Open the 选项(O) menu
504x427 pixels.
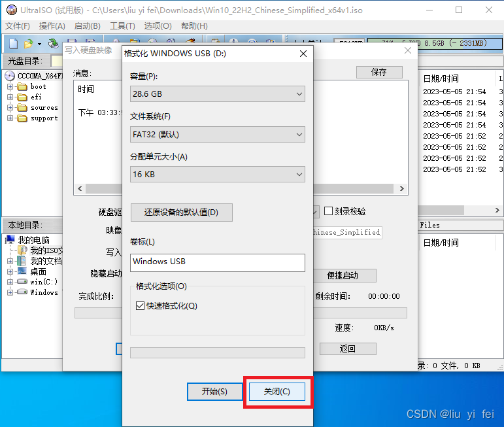pos(158,26)
